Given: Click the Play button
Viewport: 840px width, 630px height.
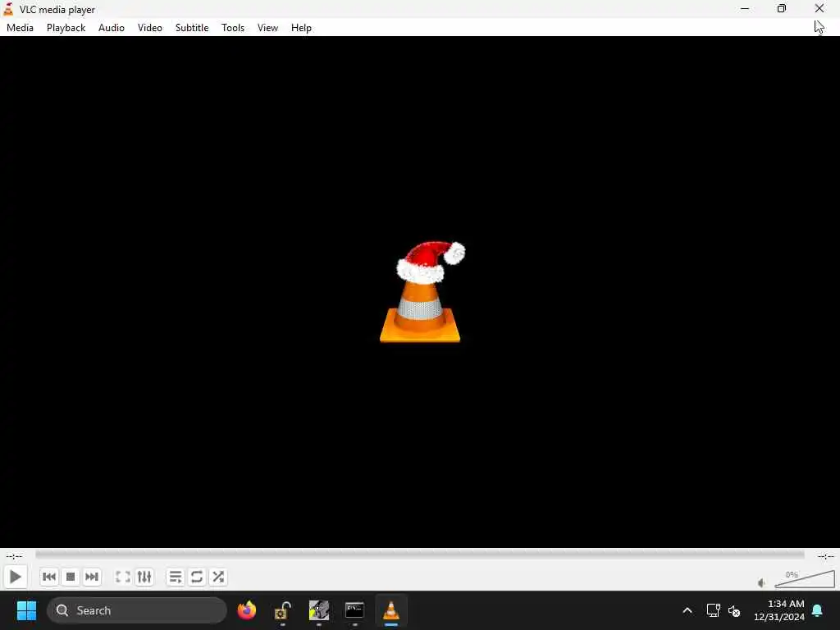Looking at the screenshot, I should click(x=15, y=577).
